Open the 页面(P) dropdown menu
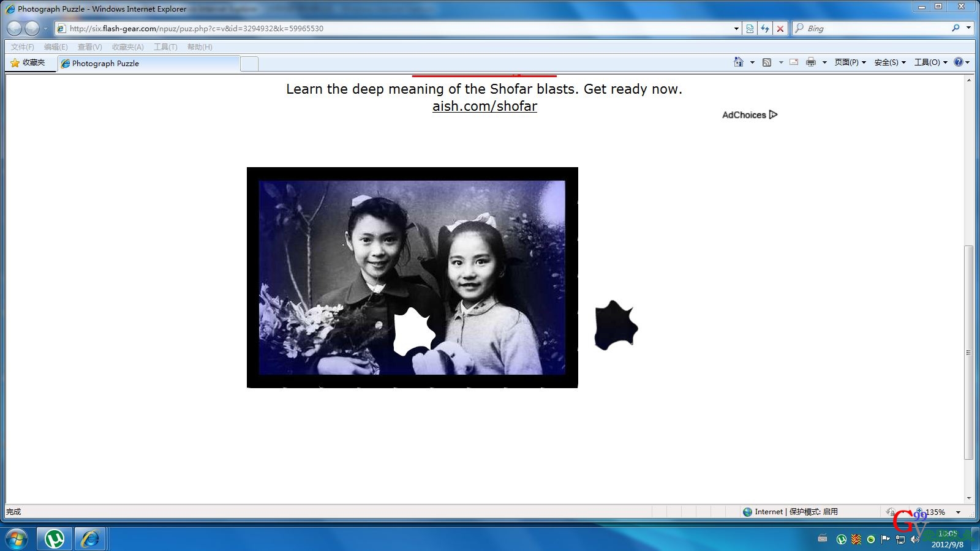 (x=850, y=62)
